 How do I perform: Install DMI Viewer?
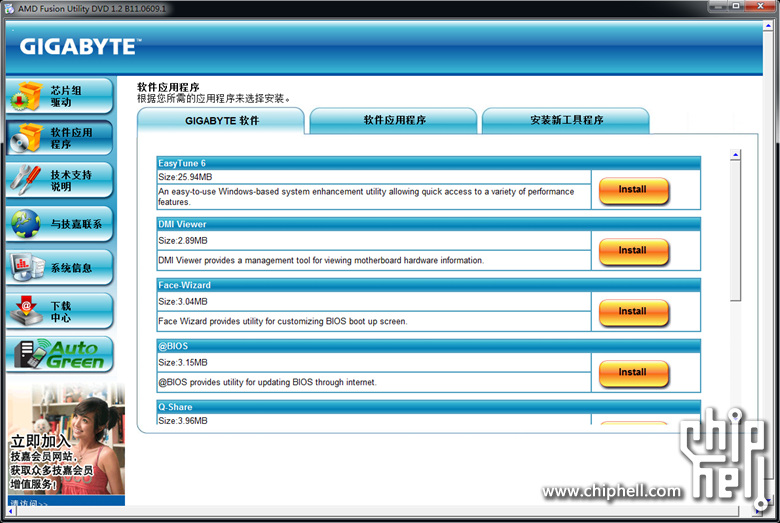633,251
